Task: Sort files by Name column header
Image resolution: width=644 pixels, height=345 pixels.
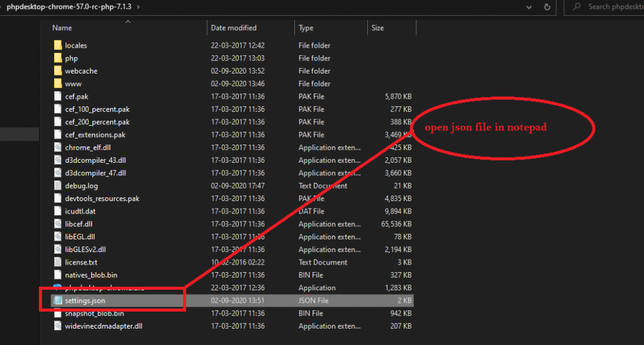Action: click(x=62, y=28)
